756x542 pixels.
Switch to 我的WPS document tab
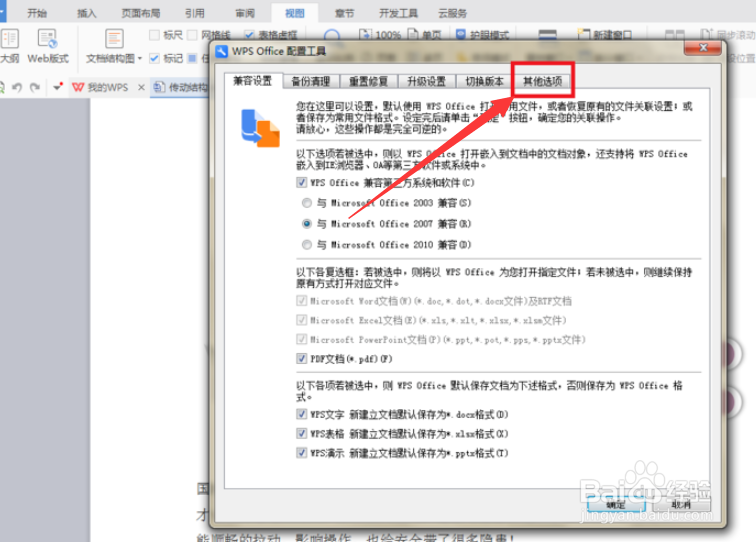[101, 87]
